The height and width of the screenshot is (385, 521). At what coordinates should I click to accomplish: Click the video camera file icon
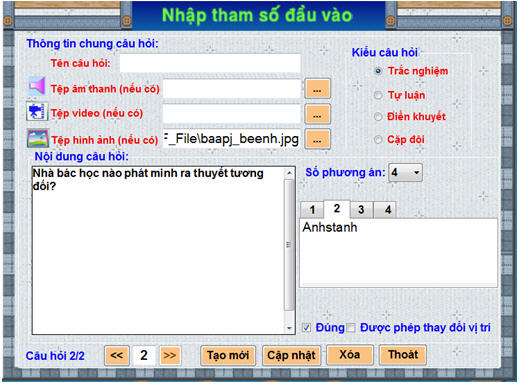click(36, 112)
